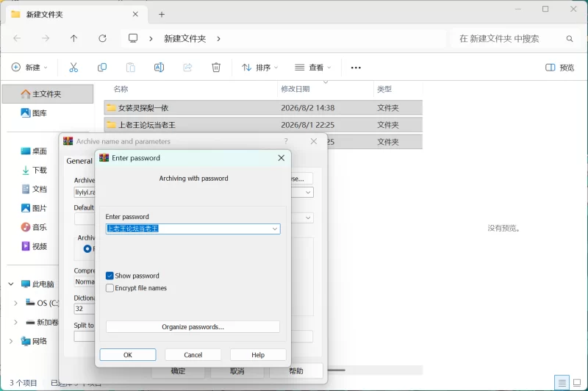Click OK in Enter password dialog
Screen dimensions: 588x391
[128, 355]
